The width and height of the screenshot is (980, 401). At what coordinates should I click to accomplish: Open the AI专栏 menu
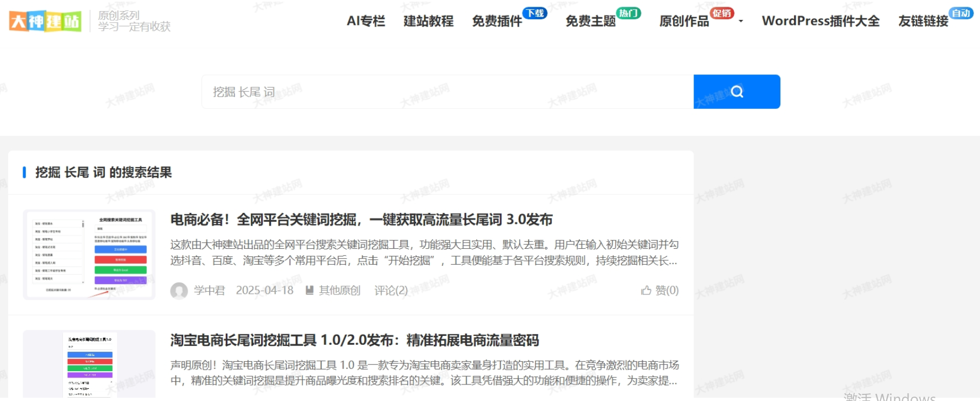point(366,21)
